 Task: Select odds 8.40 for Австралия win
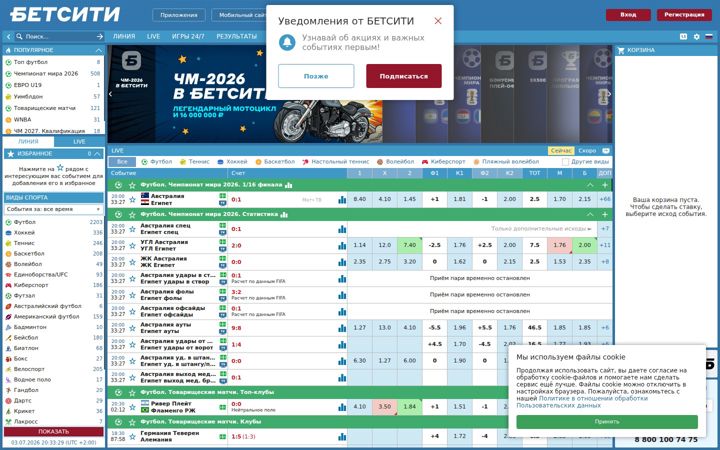[360, 200]
